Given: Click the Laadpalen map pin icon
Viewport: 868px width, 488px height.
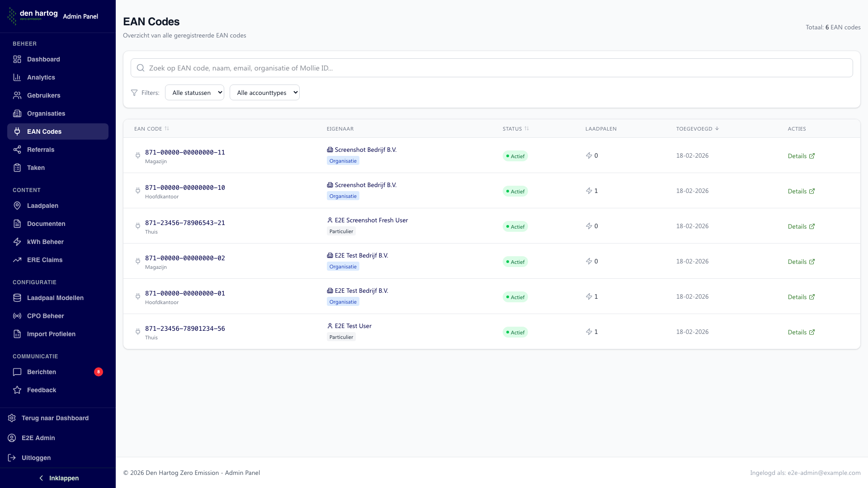Looking at the screenshot, I should pyautogui.click(x=17, y=206).
